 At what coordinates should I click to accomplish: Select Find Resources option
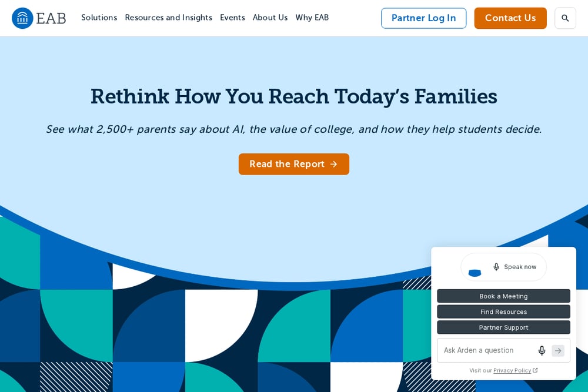504,312
